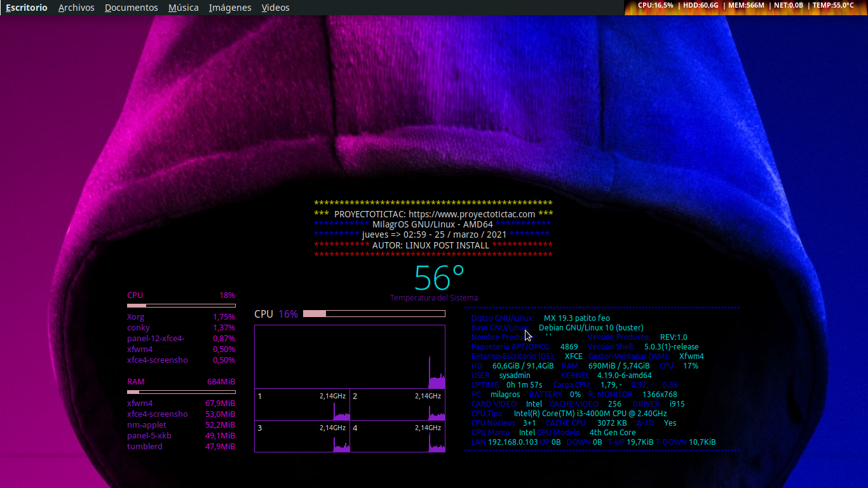Click the core 2 frequency graph
Viewport: 868px width, 488px height.
(397, 404)
